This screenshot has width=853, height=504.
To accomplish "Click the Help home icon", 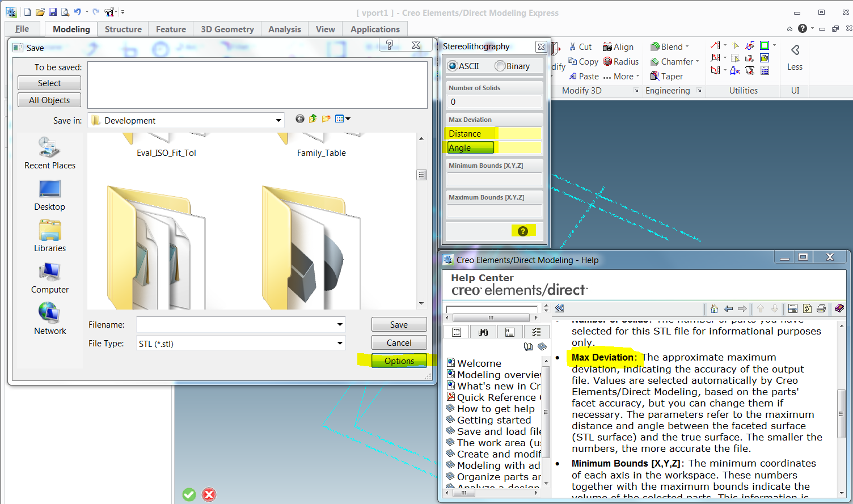I will (714, 308).
